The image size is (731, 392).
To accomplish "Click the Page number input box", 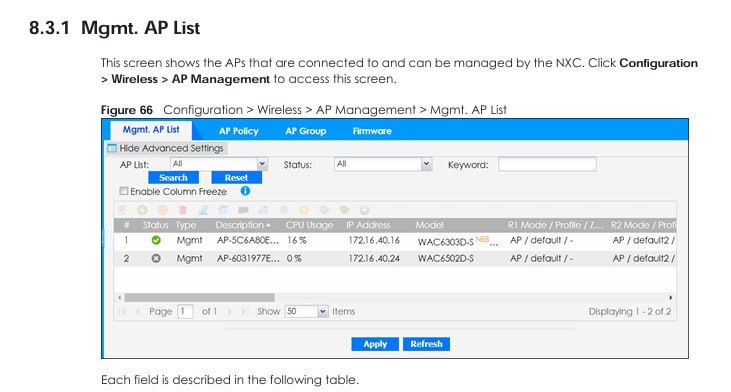I will point(186,311).
